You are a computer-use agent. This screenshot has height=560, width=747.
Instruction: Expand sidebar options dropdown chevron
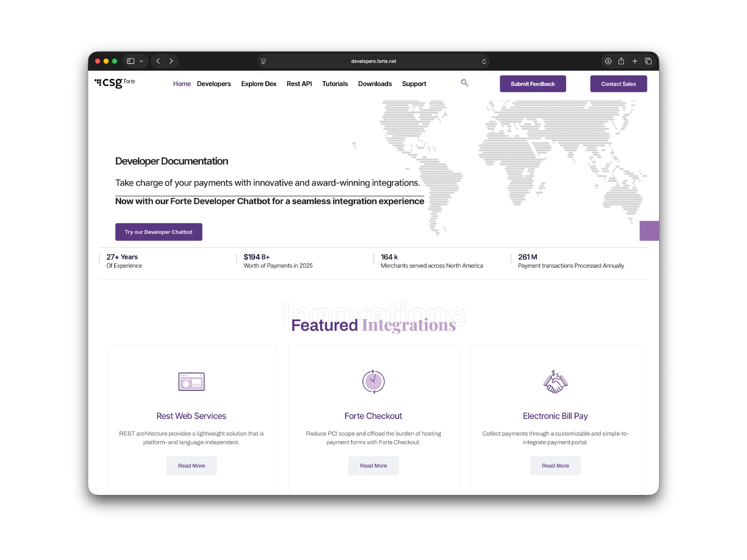click(x=141, y=61)
